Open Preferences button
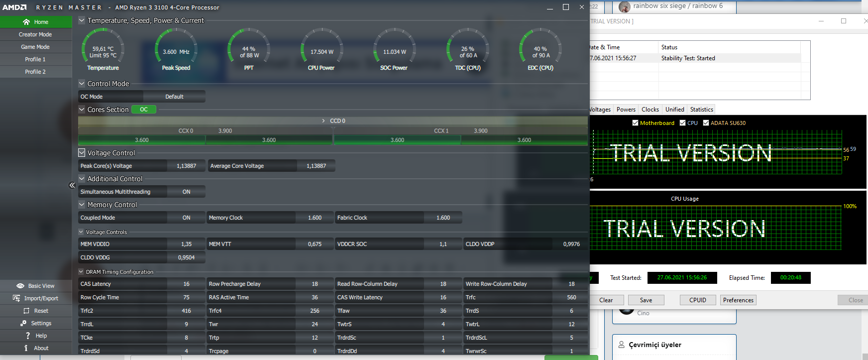The height and width of the screenshot is (360, 868). point(739,300)
